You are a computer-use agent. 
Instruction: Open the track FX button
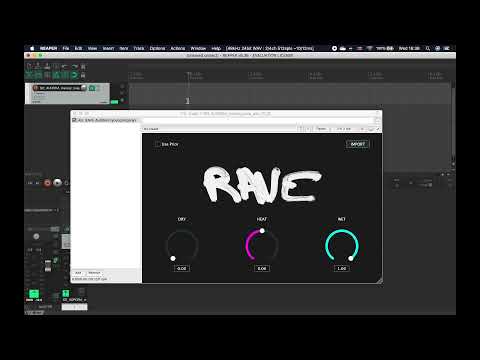[92, 88]
